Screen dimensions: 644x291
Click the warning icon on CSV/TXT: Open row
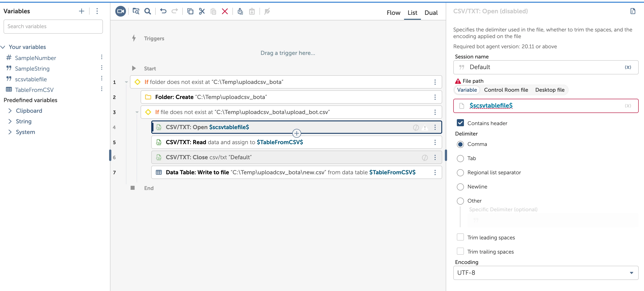[424, 128]
